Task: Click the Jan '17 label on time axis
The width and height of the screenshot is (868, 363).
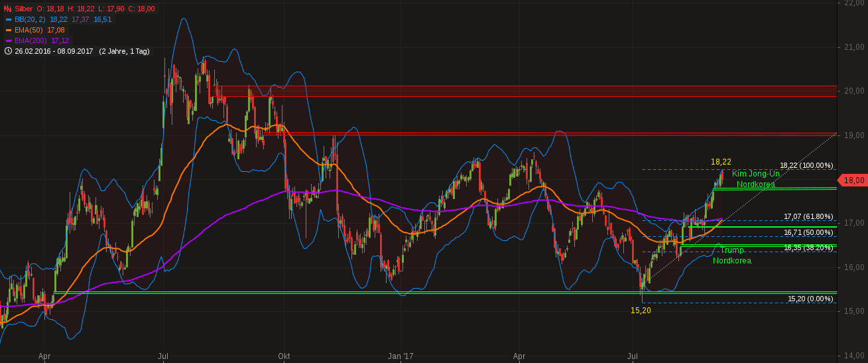Action: coord(401,356)
